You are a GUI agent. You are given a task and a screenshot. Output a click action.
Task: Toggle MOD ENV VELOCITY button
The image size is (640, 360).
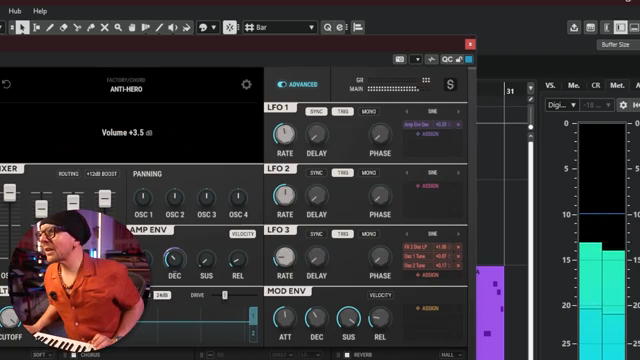coord(380,295)
